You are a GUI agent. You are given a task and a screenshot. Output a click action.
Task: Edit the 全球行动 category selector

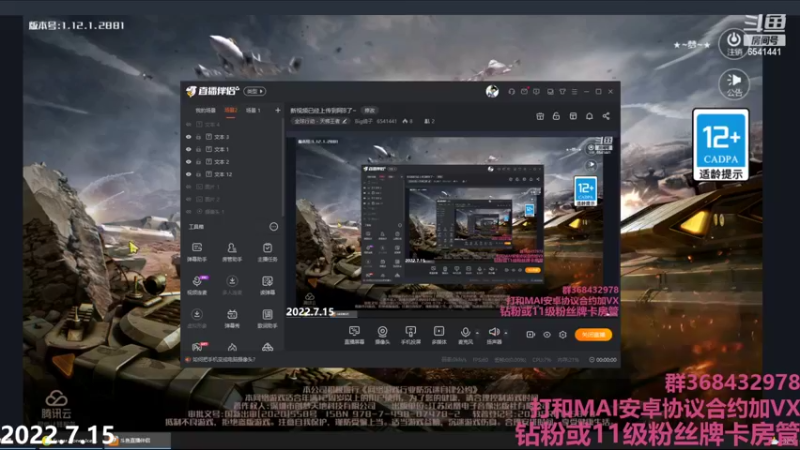coord(321,121)
